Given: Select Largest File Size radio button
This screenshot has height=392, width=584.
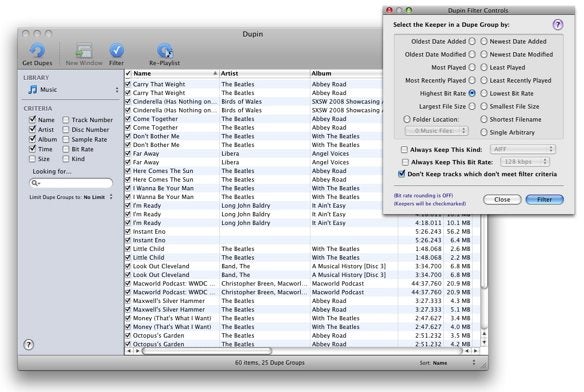Looking at the screenshot, I should coord(472,106).
